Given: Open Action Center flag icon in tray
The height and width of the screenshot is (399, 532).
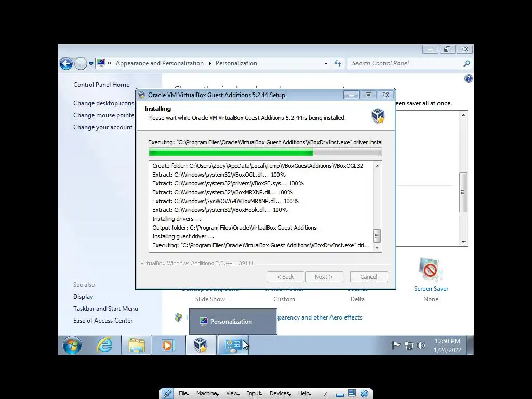Looking at the screenshot, I should pyautogui.click(x=396, y=345).
